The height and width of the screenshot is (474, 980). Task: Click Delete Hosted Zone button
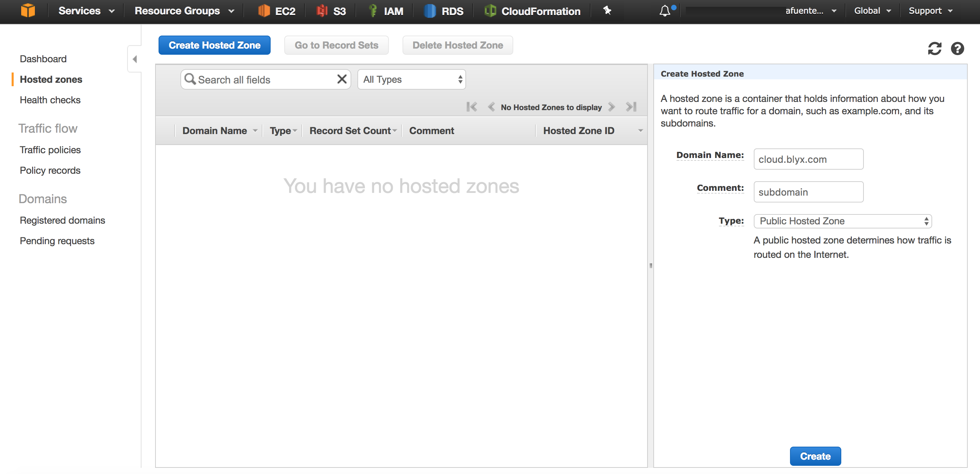[458, 45]
